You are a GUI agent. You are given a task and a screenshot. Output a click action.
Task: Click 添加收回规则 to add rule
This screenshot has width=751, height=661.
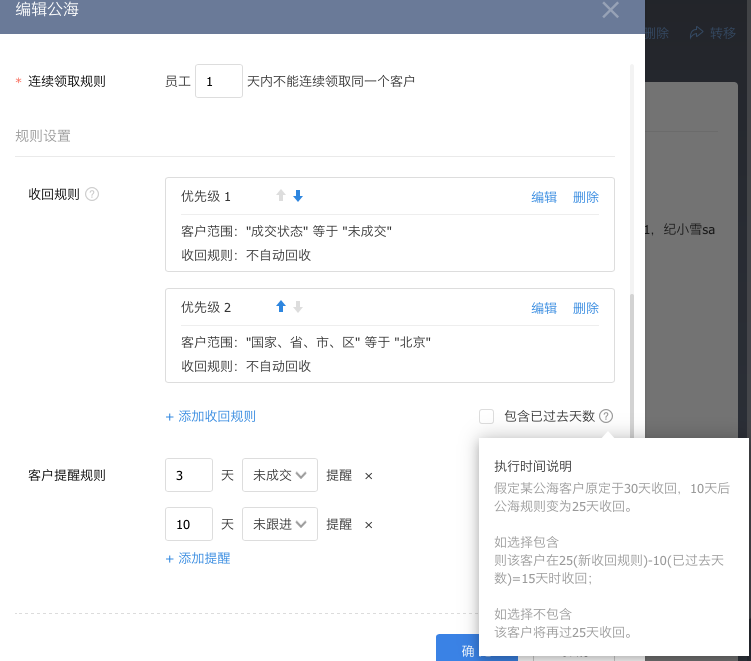pyautogui.click(x=211, y=417)
